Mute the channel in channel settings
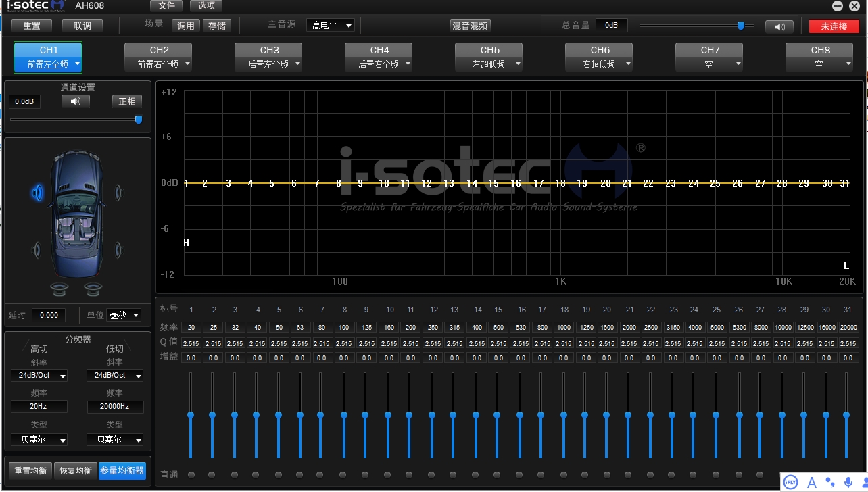The image size is (868, 492). [75, 101]
